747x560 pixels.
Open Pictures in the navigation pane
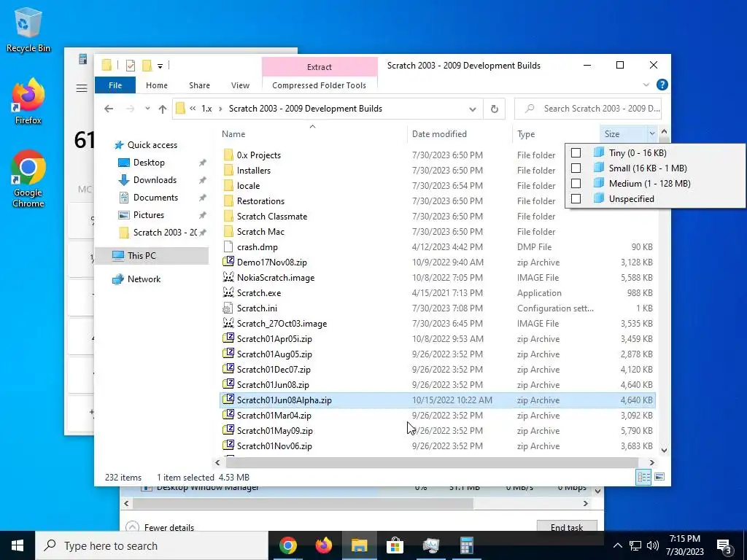tap(149, 215)
